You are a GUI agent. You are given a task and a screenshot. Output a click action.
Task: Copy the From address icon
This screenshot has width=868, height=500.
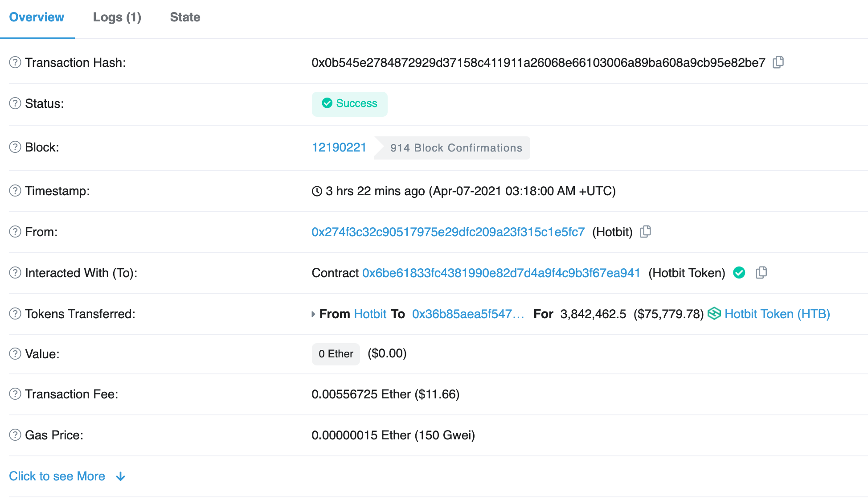(x=645, y=232)
